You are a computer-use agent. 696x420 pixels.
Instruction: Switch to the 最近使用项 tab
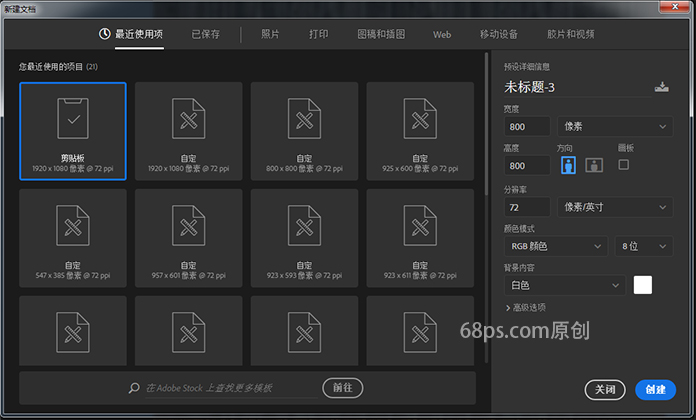coord(139,34)
